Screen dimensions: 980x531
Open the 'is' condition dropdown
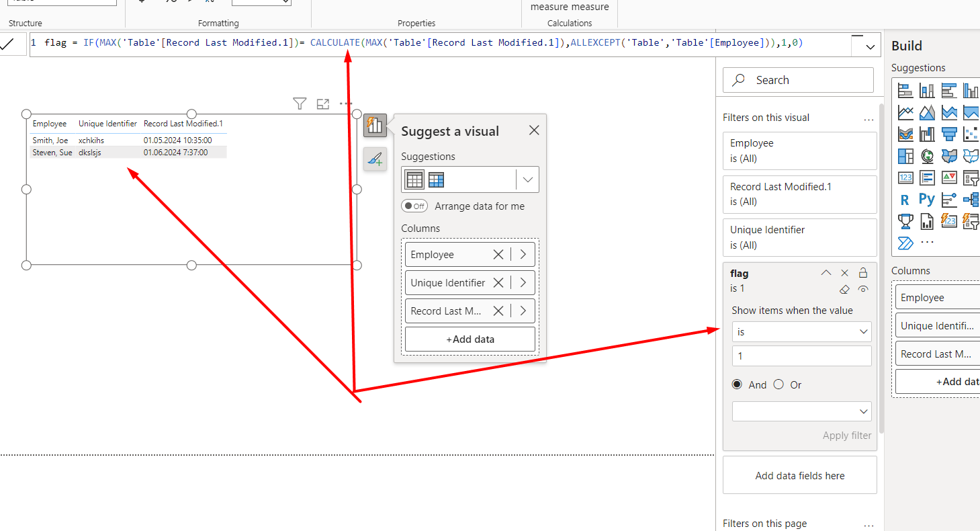801,332
